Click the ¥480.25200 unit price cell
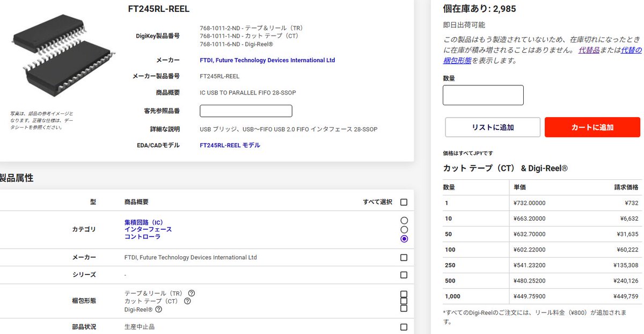The width and height of the screenshot is (644, 334). tap(529, 281)
